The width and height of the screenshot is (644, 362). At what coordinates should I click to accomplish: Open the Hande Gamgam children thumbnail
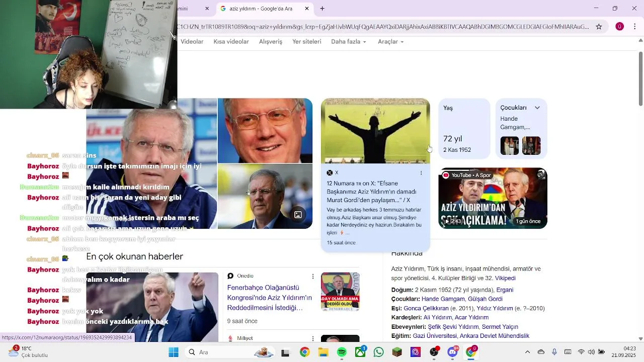[510, 146]
